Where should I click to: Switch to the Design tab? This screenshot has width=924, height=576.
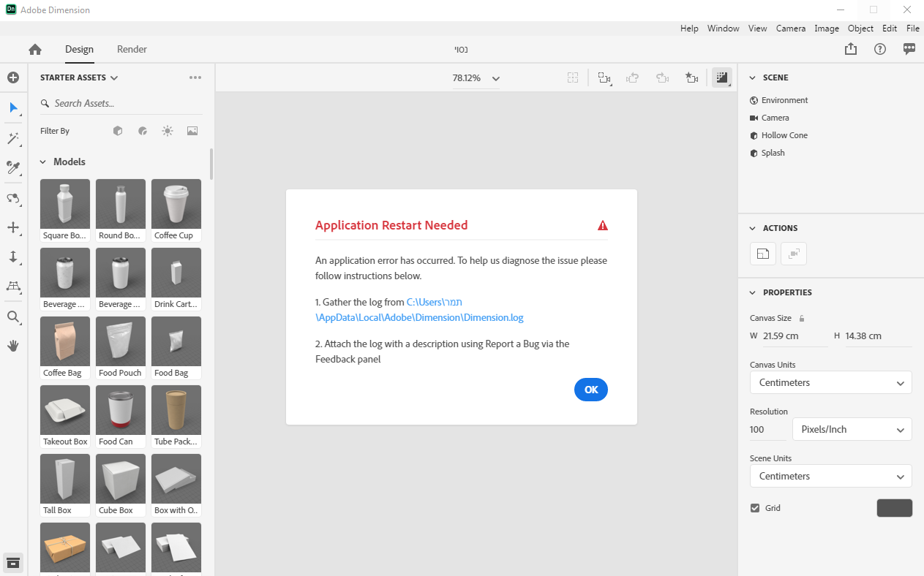(x=79, y=50)
